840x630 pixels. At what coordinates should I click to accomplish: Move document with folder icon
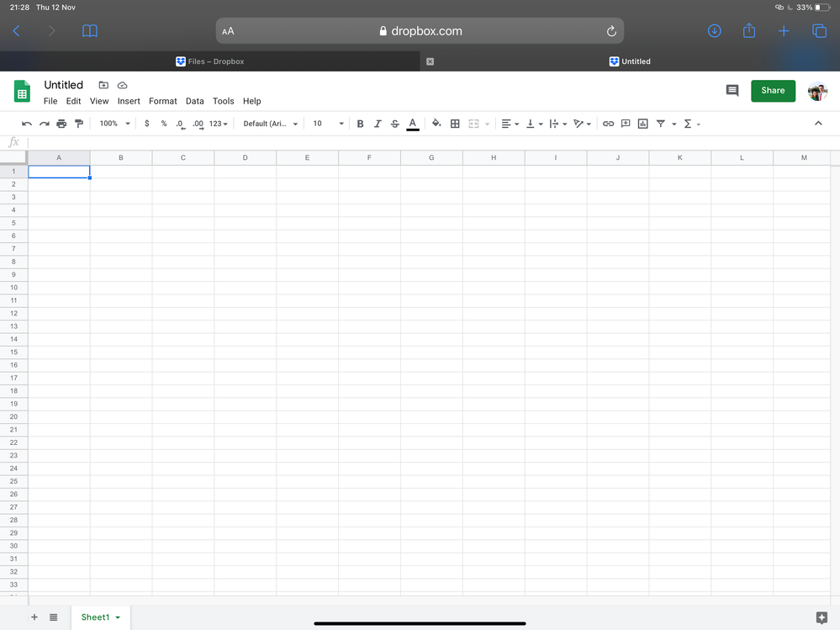coord(103,85)
